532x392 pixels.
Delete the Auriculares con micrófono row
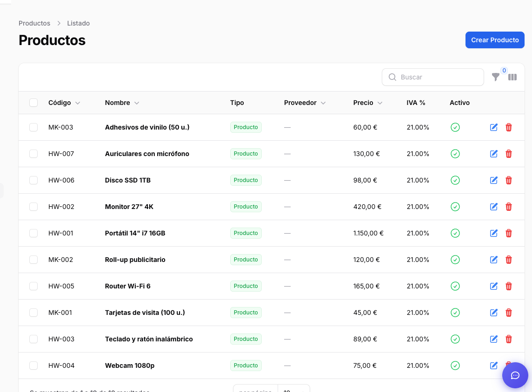pos(509,154)
